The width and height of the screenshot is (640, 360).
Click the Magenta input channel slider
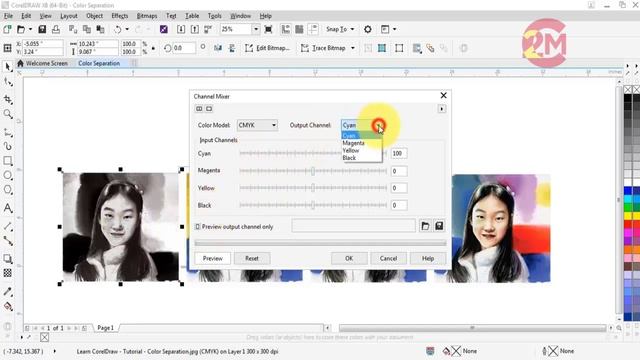pos(313,171)
